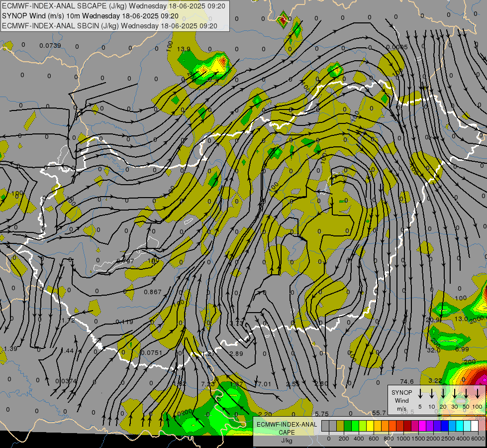Click the 50 m/s wind arrow in the SYNOP legend

coord(466,393)
